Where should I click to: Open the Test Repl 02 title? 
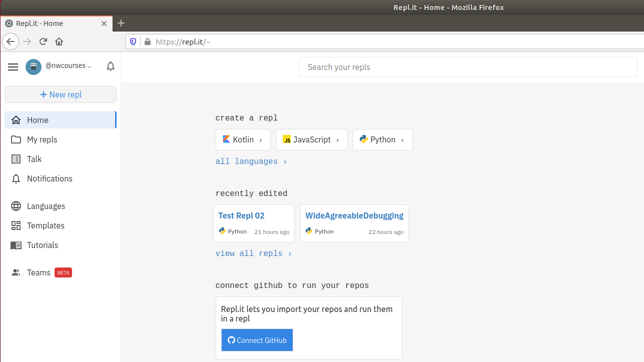click(242, 215)
